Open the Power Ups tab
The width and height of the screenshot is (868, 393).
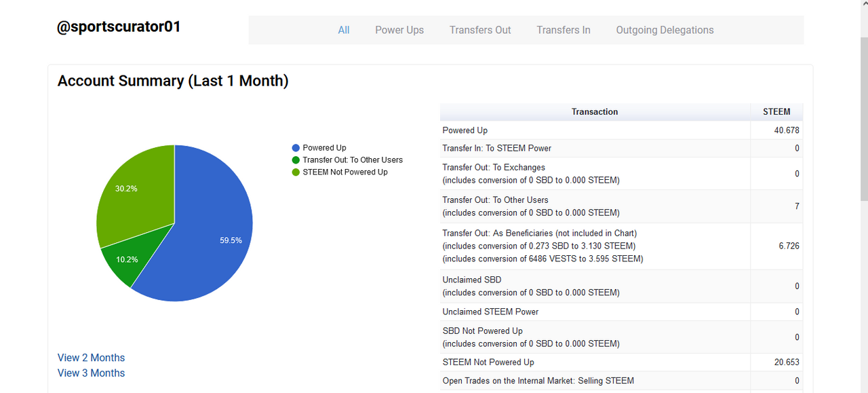(x=399, y=30)
